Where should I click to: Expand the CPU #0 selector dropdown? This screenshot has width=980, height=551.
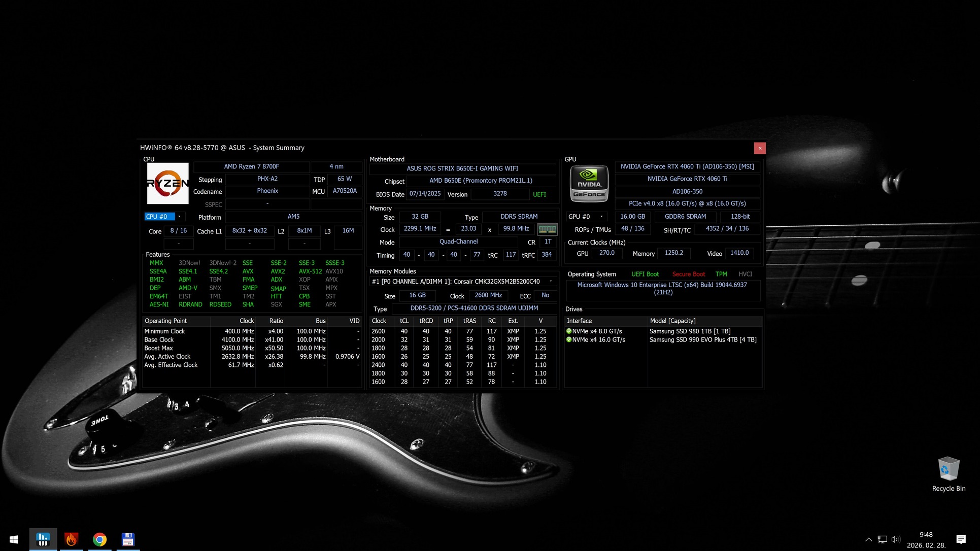[x=179, y=217]
